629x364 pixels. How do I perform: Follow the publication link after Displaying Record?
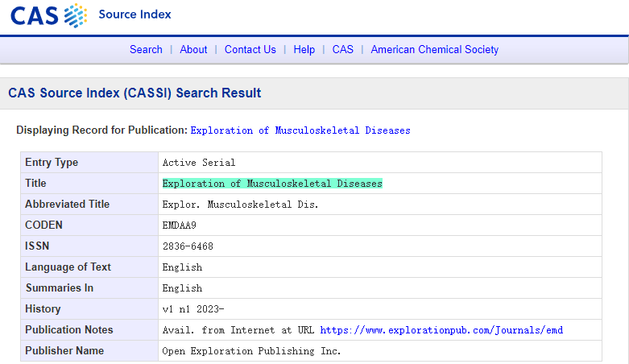coord(300,130)
